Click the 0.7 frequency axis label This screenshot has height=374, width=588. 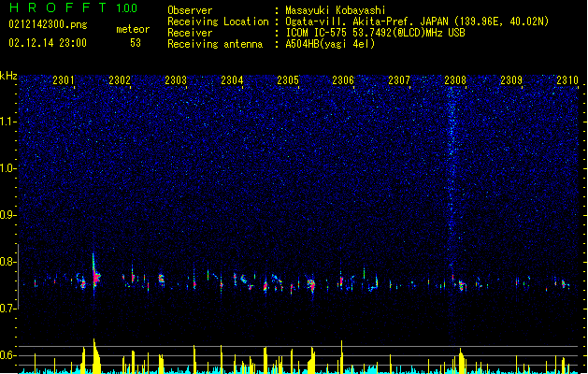[8, 309]
